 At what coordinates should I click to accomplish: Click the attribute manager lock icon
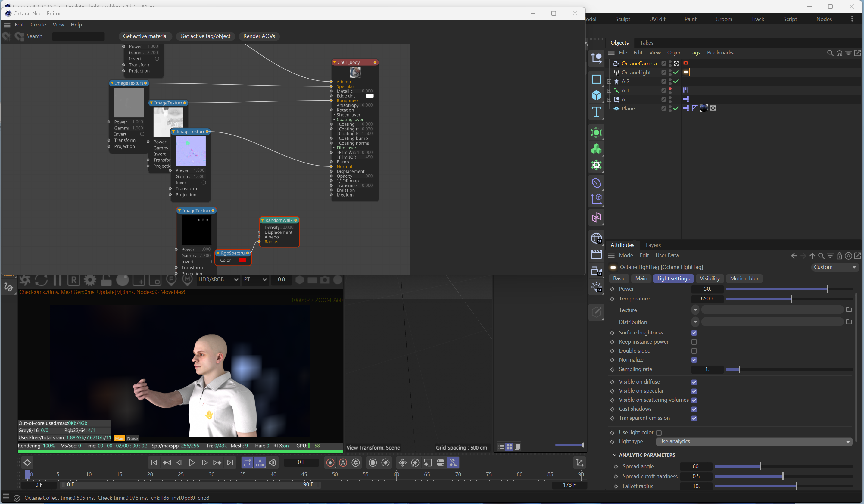pyautogui.click(x=839, y=255)
